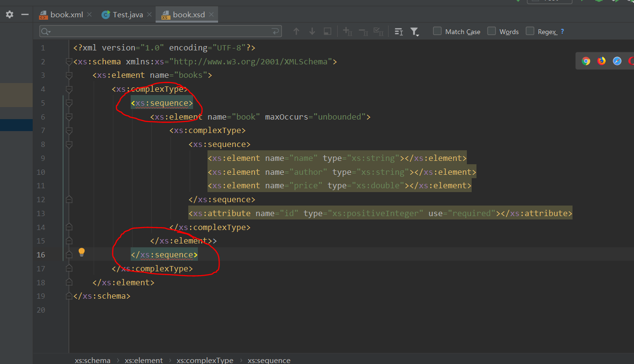
Task: Go to previous search occurrence arrow
Action: click(x=296, y=31)
